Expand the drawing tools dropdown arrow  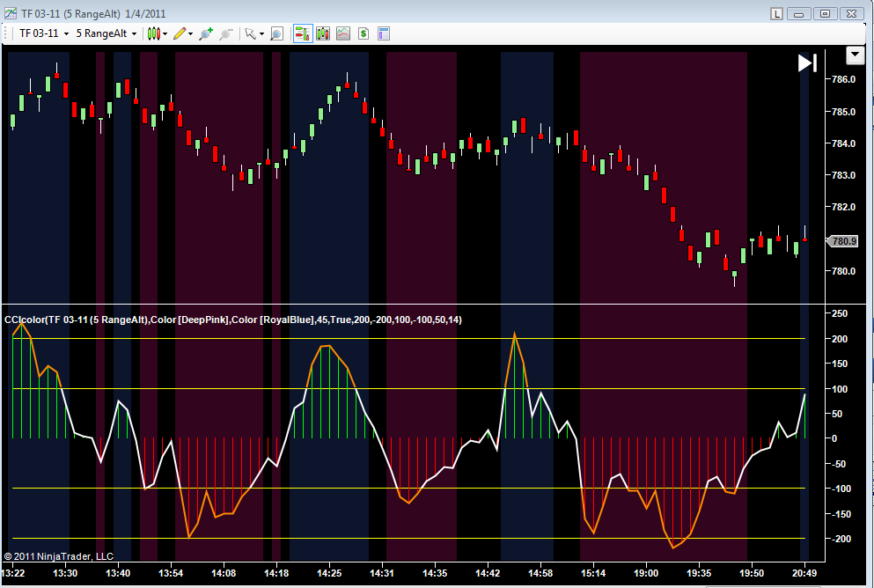coord(191,34)
